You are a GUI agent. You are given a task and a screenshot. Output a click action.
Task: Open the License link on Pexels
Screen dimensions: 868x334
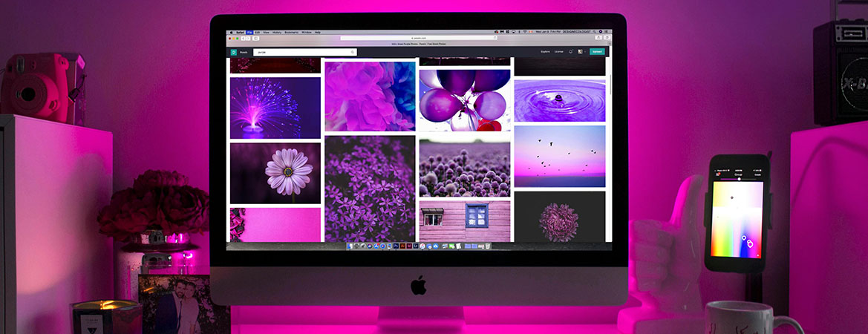tap(559, 51)
